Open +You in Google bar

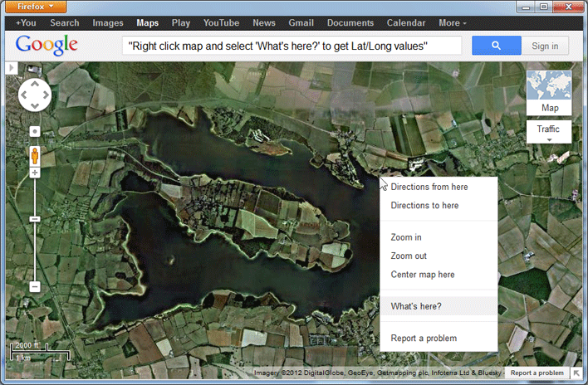coord(26,23)
